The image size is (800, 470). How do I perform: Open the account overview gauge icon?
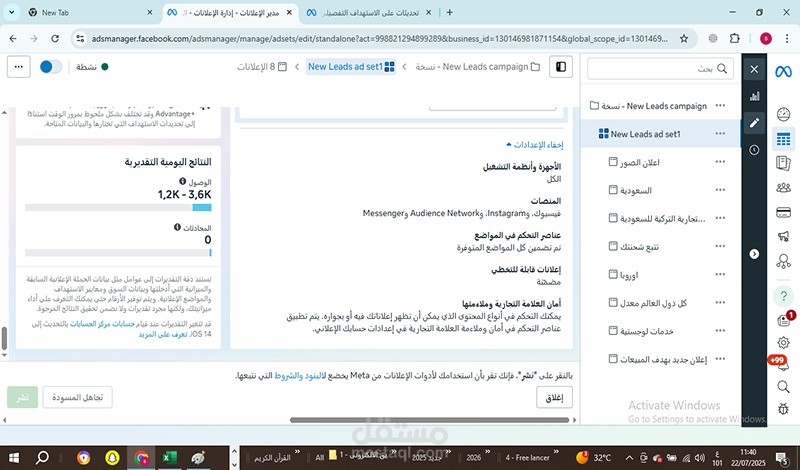tap(783, 114)
